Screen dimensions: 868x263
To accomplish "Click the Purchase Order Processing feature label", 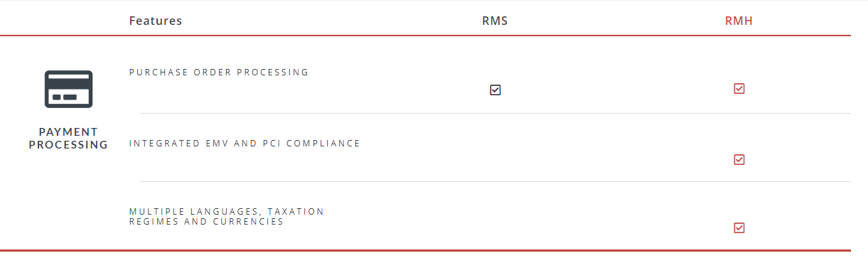I will click(x=219, y=72).
